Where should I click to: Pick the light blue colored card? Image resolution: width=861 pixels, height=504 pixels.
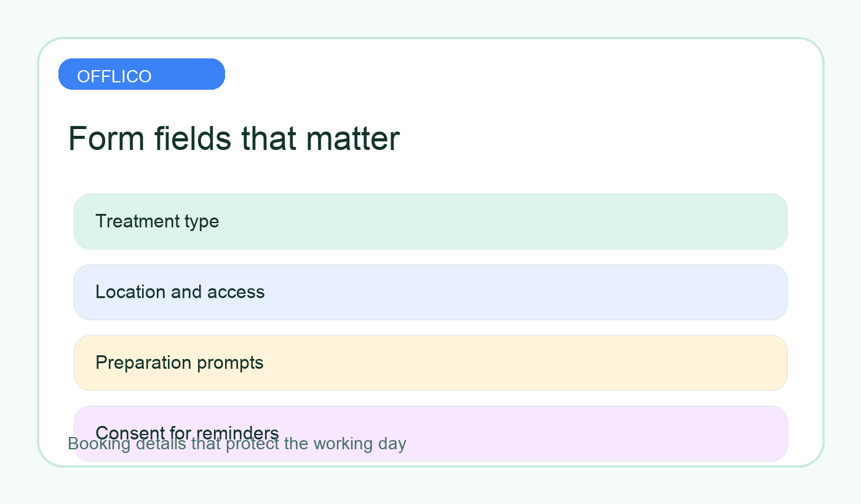coord(430,292)
